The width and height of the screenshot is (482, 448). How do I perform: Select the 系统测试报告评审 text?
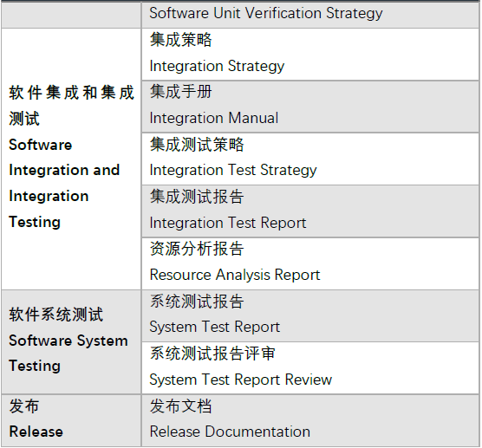coord(212,354)
